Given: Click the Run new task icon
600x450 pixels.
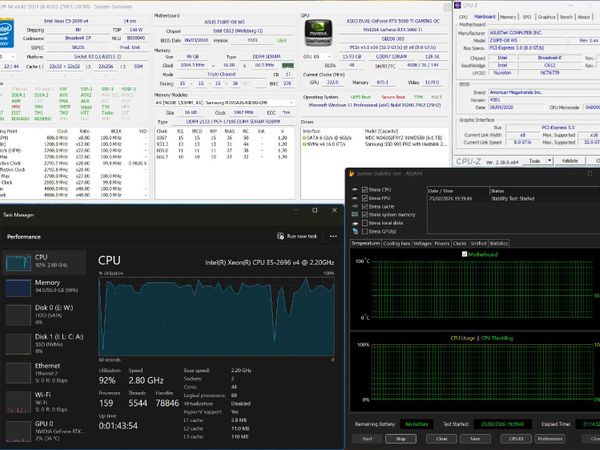Looking at the screenshot, I should (280, 236).
